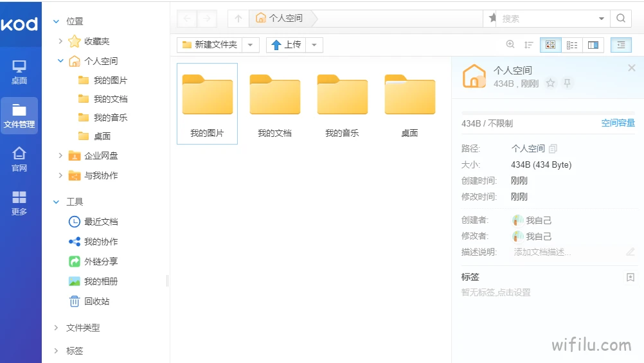This screenshot has height=363, width=644.
Task: Click the zoom icon size button
Action: pos(510,45)
